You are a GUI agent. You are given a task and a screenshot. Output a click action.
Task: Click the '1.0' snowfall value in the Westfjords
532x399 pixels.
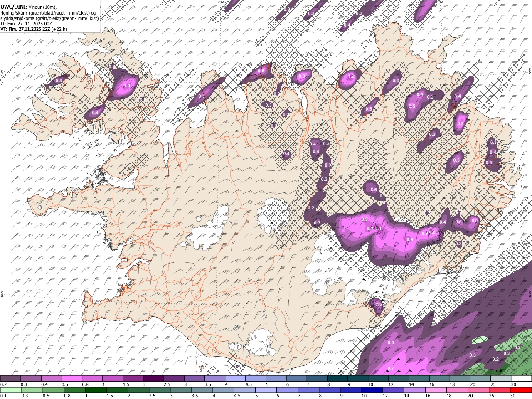tap(127, 86)
